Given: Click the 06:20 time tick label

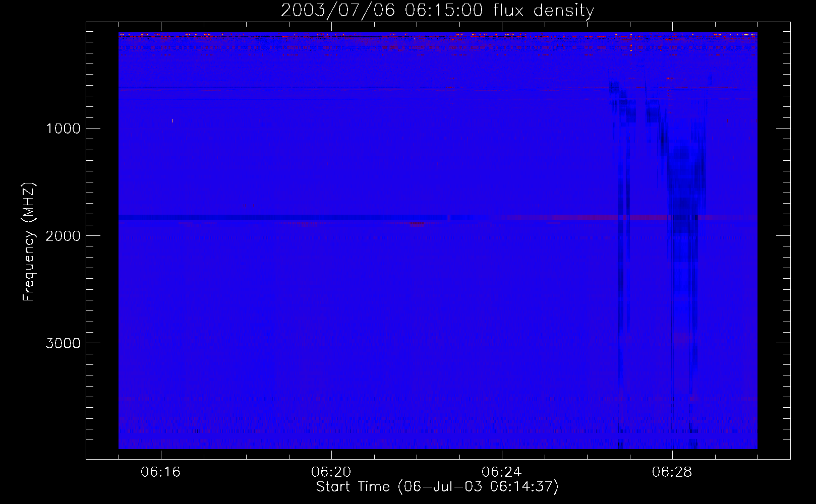Looking at the screenshot, I should [331, 472].
